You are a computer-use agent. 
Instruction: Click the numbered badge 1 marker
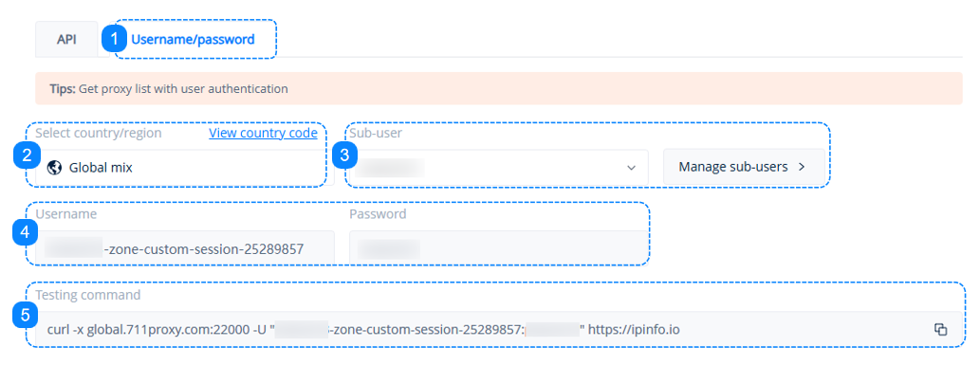pos(114,39)
